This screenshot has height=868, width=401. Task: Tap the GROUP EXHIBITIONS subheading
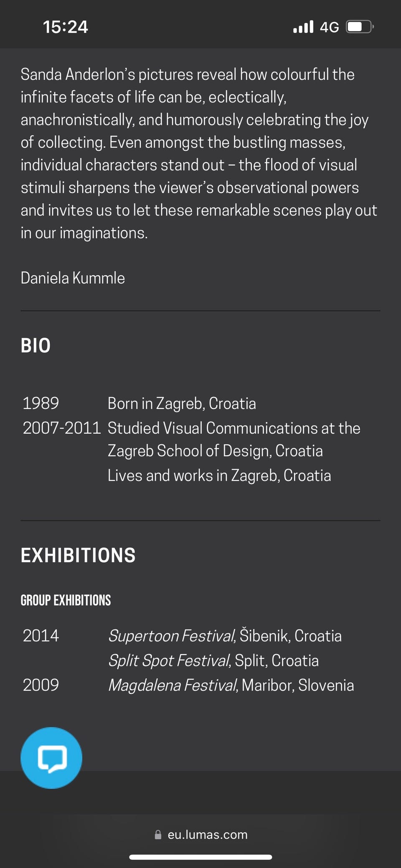[x=66, y=600]
